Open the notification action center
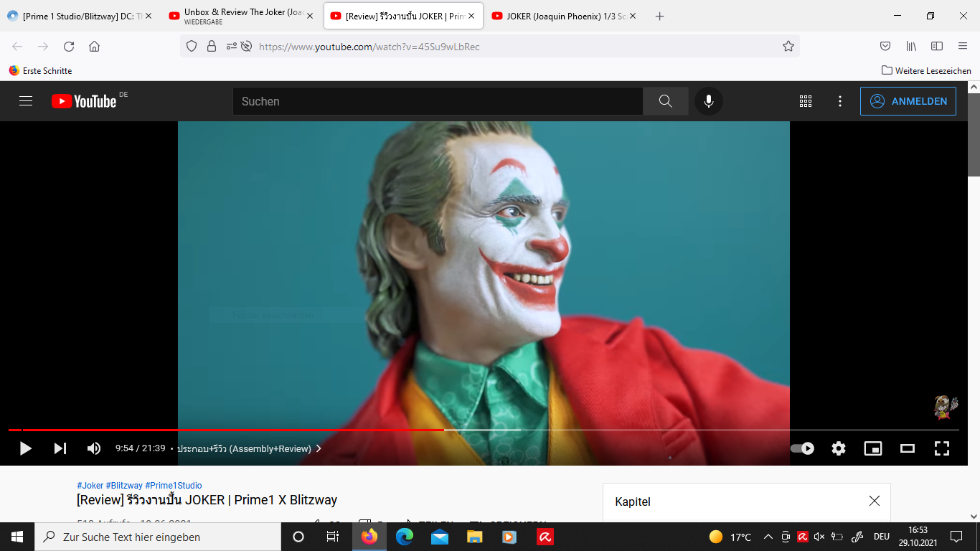This screenshot has height=551, width=980. coord(956,537)
